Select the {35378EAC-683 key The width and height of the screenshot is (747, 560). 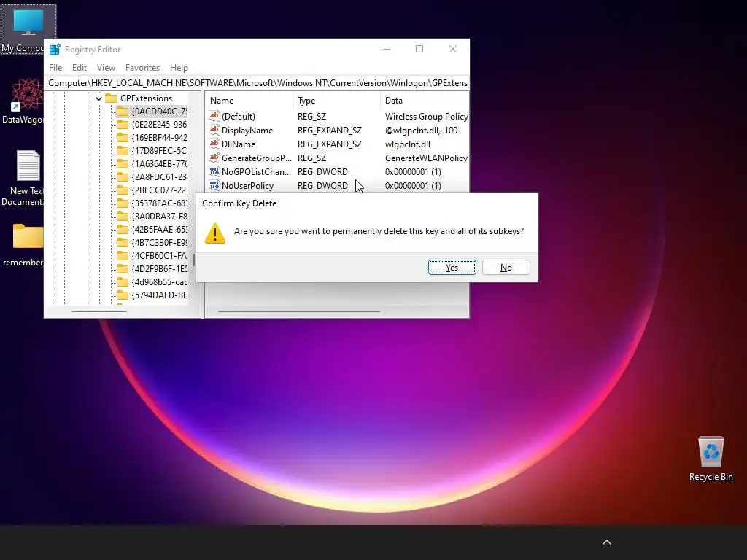[159, 203]
